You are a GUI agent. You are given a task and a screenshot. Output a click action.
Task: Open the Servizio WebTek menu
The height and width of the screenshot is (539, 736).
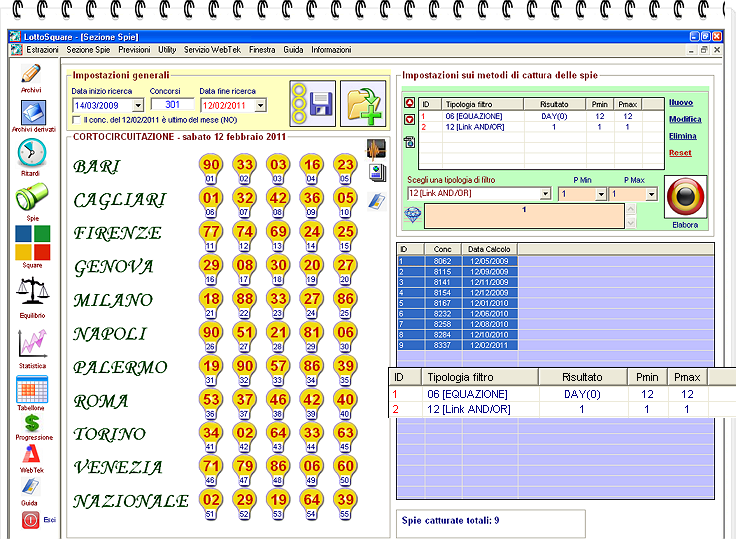pyautogui.click(x=212, y=50)
